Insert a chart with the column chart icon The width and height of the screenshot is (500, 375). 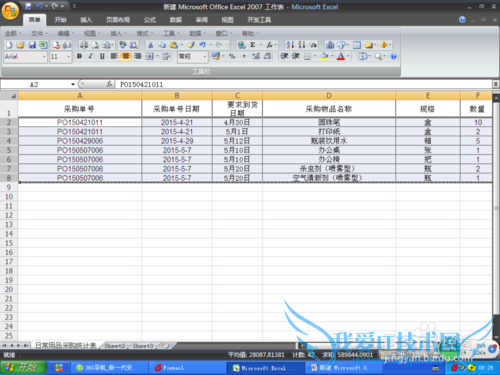click(330, 45)
